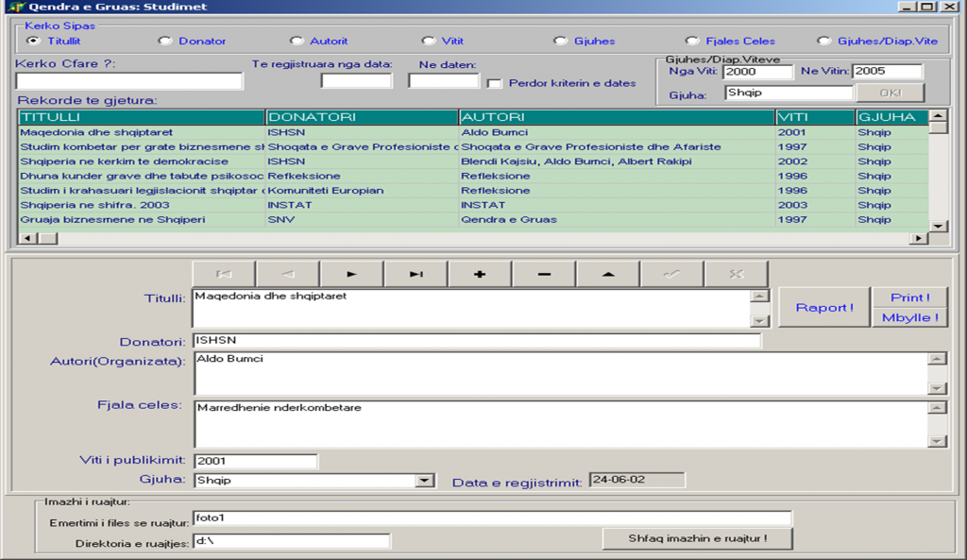Click the Nga Viti field showing 2000
Viewport: 967px width, 560px height.
[x=758, y=72]
